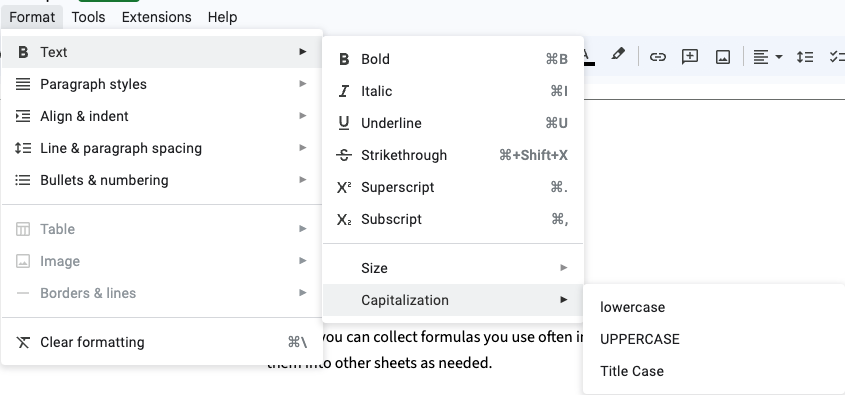Open line and paragraph spacing toolbar icon

805,57
